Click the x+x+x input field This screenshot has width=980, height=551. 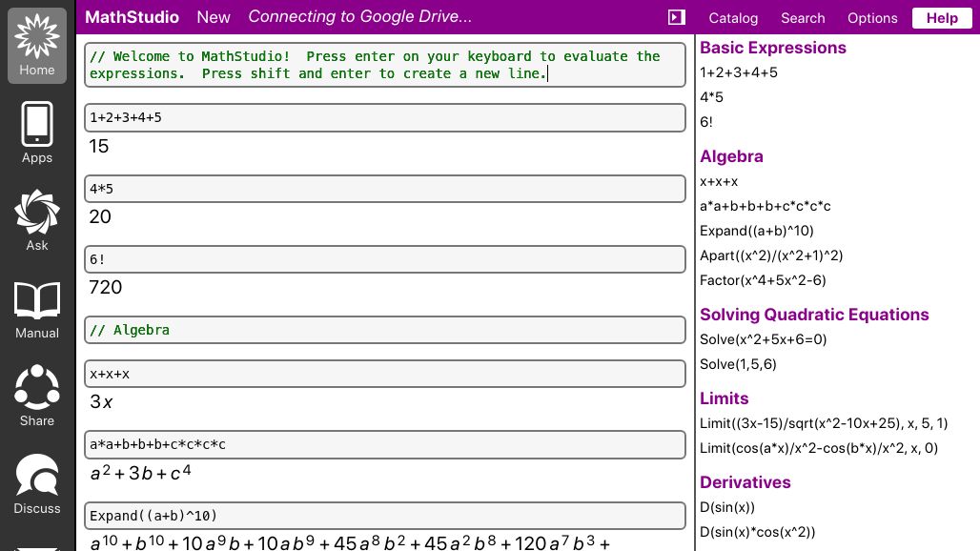pyautogui.click(x=385, y=374)
